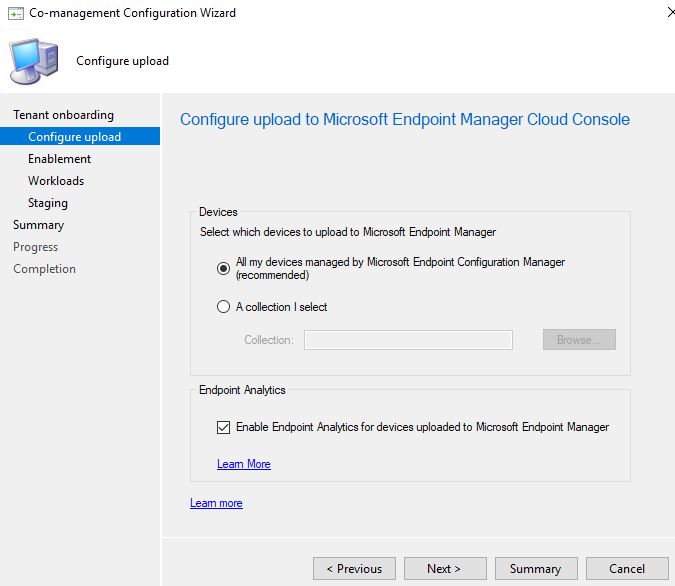Click the Endpoint Analytics group label
Screen dimensions: 675x586
242,390
